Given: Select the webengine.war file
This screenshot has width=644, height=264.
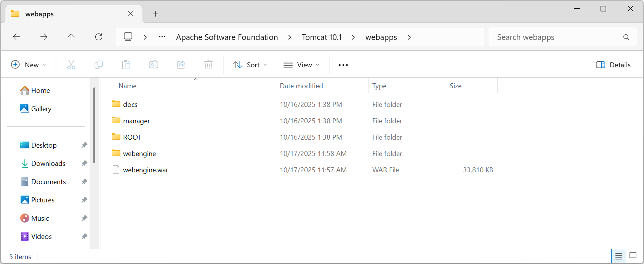Looking at the screenshot, I should pyautogui.click(x=145, y=170).
